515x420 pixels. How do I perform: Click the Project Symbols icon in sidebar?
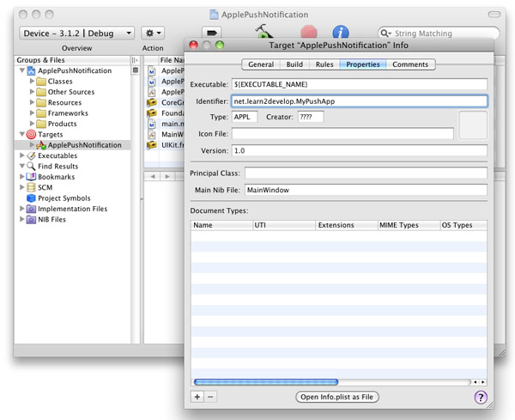tap(31, 198)
